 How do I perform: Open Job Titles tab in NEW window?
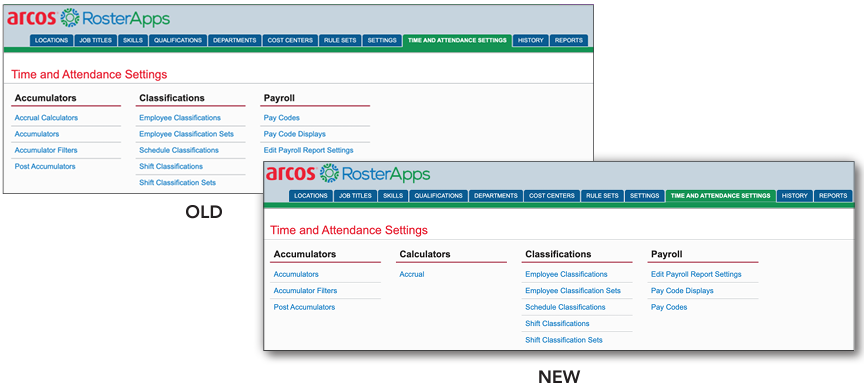click(x=355, y=196)
